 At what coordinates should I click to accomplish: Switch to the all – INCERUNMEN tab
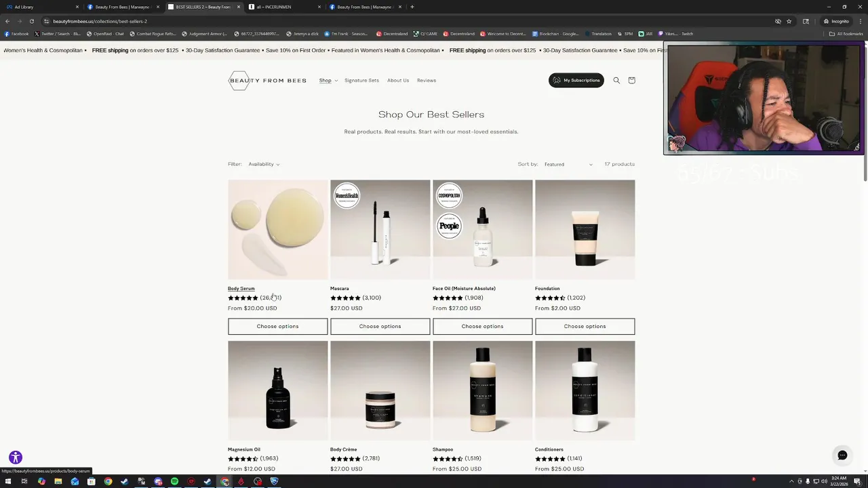click(x=284, y=7)
